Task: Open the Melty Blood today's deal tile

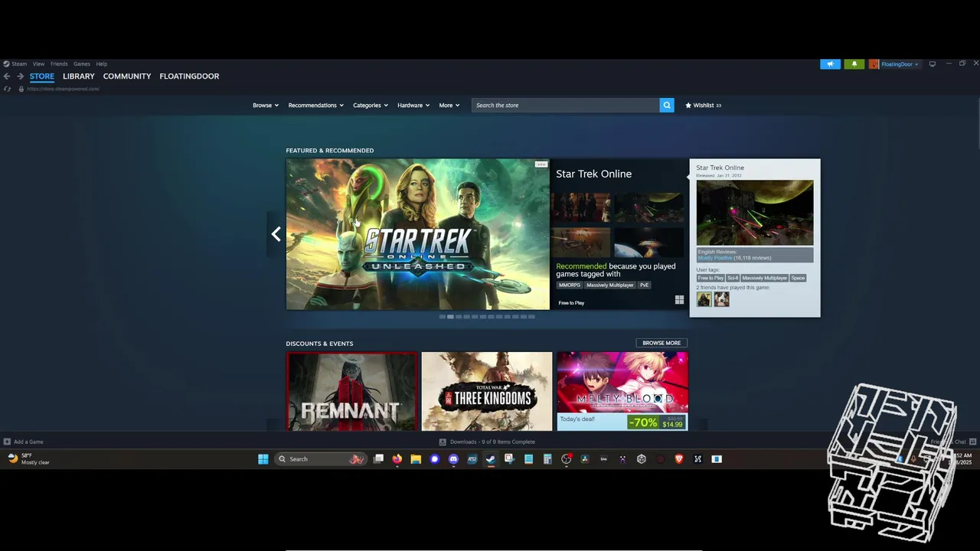Action: click(622, 391)
